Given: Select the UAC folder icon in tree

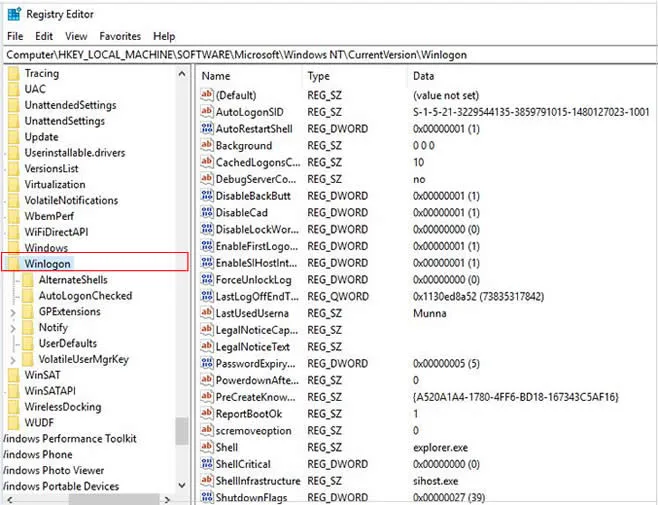Looking at the screenshot, I should (13, 89).
